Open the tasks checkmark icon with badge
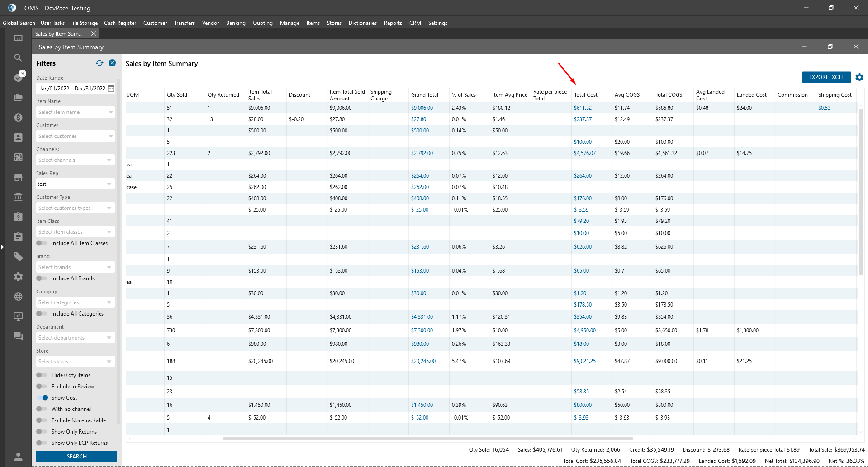This screenshot has height=467, width=868. click(18, 77)
